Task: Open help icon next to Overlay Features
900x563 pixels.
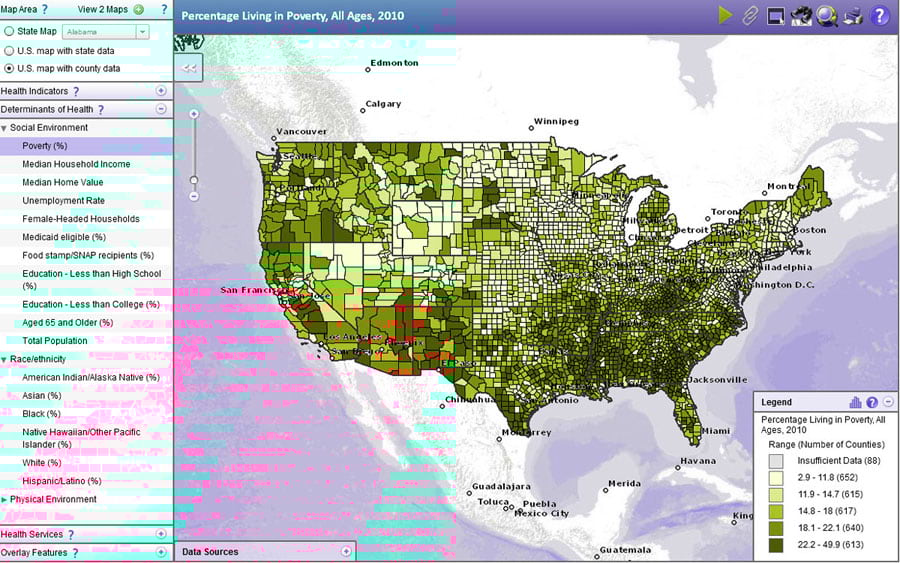Action: tap(75, 553)
